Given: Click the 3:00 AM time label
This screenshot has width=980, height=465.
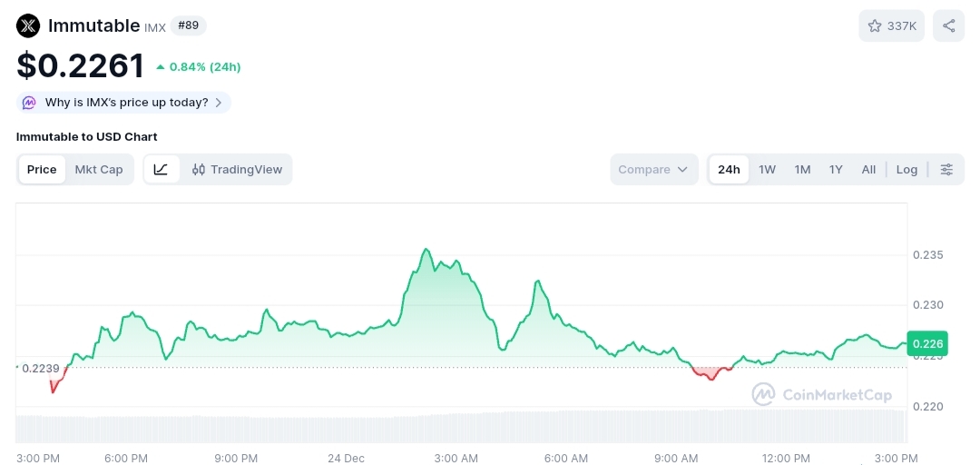Looking at the screenshot, I should coord(456,458).
